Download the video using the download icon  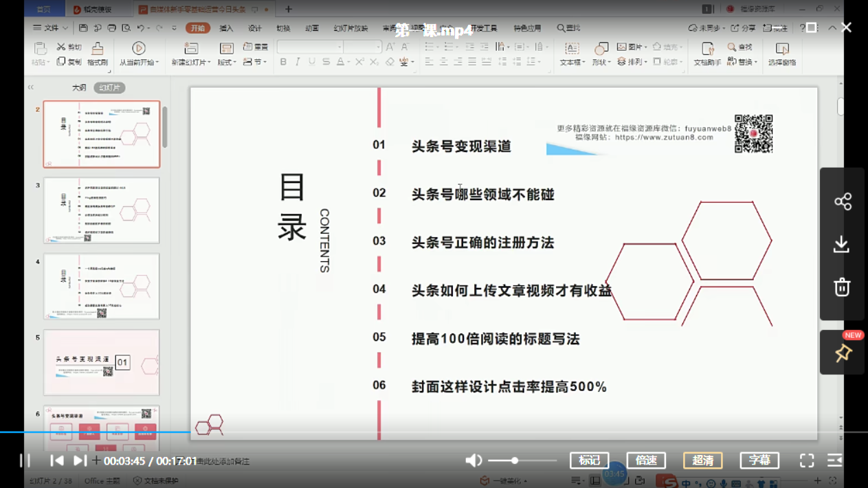[842, 244]
